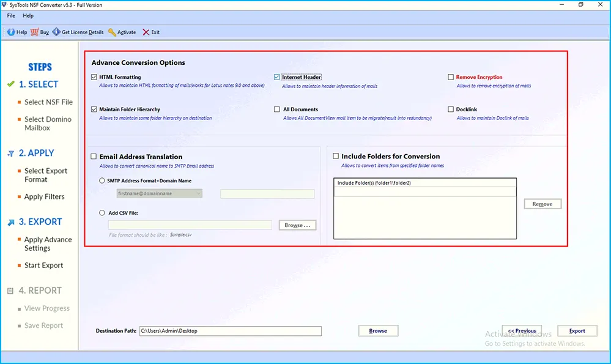Go to Select NSF File step
Viewport: 611px width, 364px height.
pos(48,102)
